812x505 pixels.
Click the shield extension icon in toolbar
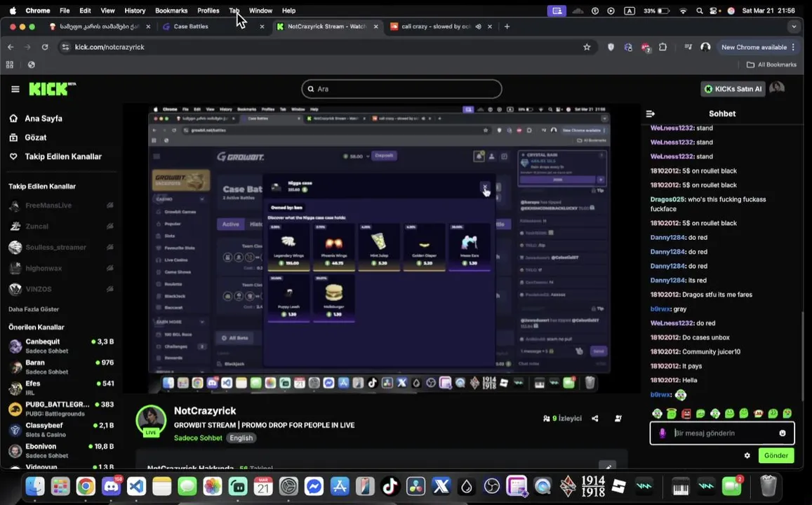(x=611, y=47)
